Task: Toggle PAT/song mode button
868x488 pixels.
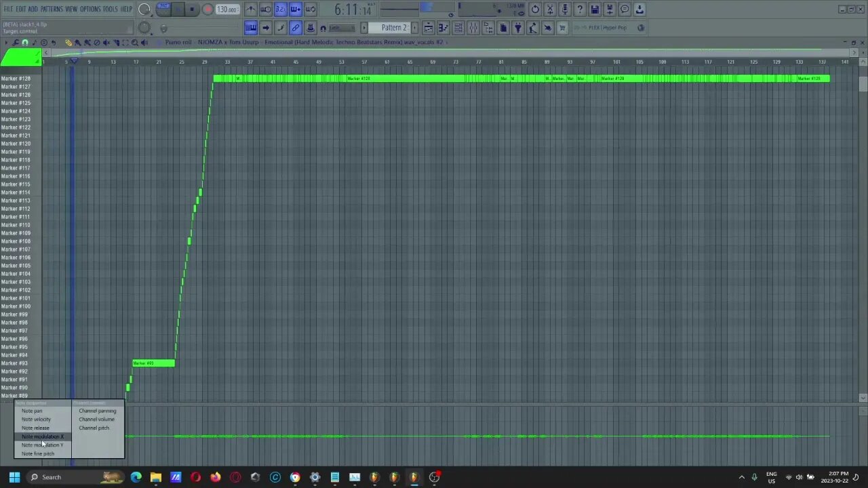Action: click(x=163, y=9)
